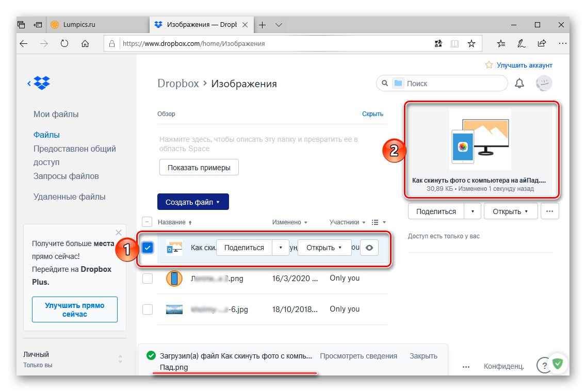Click Открыть button in selected row
This screenshot has height=392, width=586.
[324, 248]
